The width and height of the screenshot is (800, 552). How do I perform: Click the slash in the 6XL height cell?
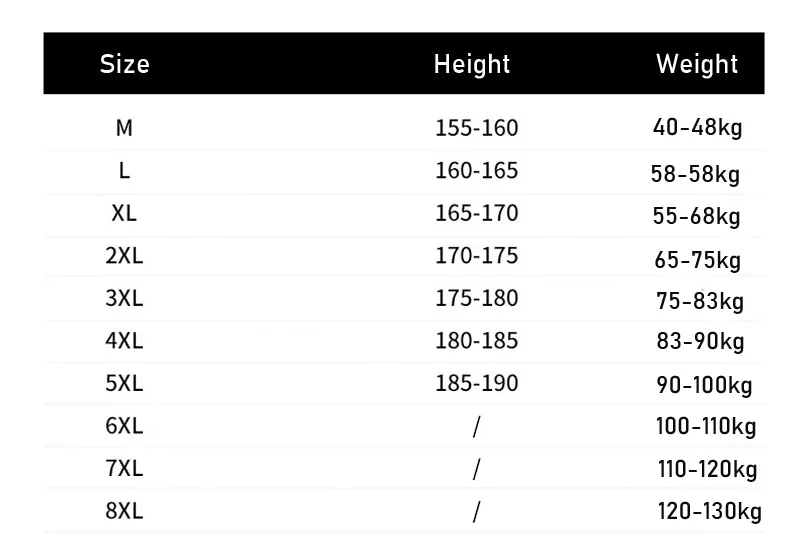[x=476, y=427]
